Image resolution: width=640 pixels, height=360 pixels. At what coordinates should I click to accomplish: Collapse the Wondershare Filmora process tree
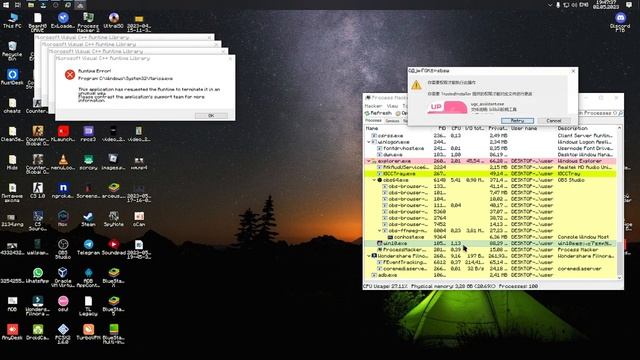tap(369, 256)
